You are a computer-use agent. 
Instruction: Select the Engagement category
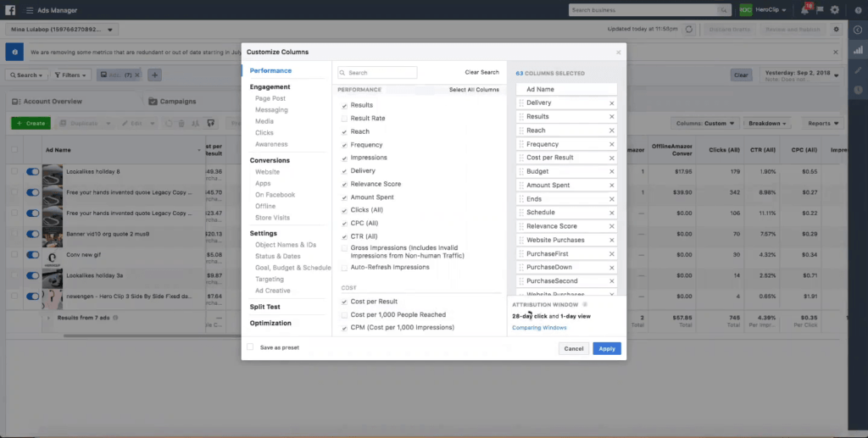point(270,86)
